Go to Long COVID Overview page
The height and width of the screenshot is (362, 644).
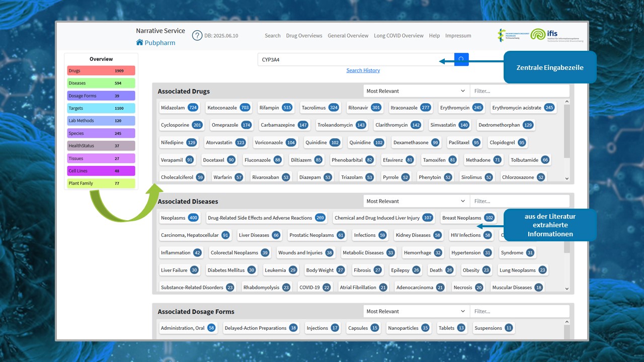pos(398,36)
